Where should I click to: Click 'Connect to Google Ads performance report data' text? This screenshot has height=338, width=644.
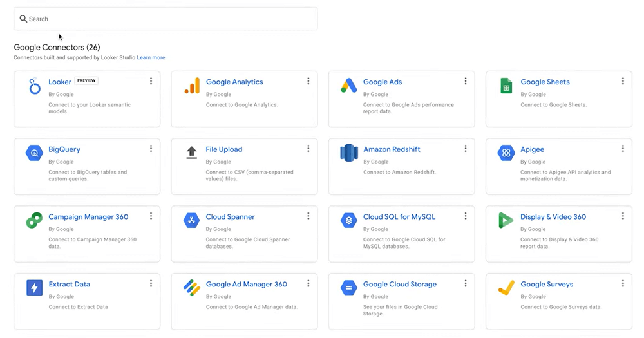(408, 108)
